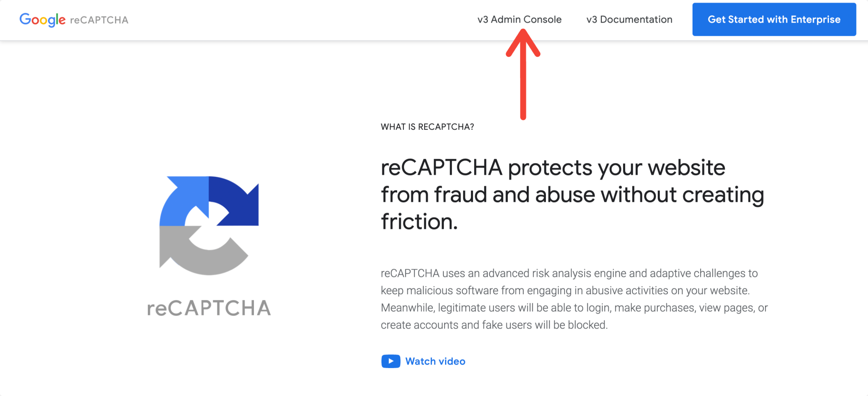Click the YouTube play icon beside Watch video

390,361
